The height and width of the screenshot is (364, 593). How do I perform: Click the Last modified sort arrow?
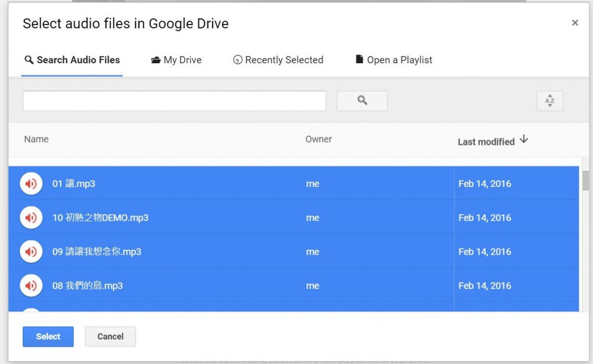click(524, 140)
